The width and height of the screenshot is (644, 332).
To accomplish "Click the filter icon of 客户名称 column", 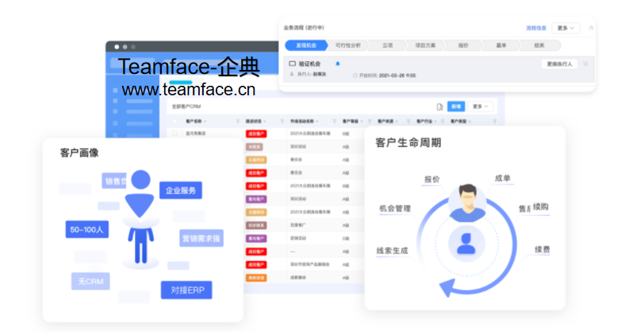I will [237, 122].
